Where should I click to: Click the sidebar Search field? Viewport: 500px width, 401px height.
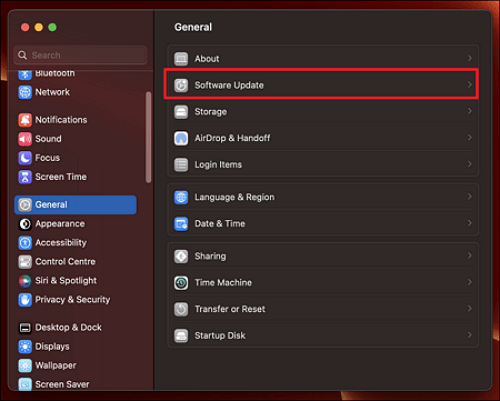click(x=80, y=55)
